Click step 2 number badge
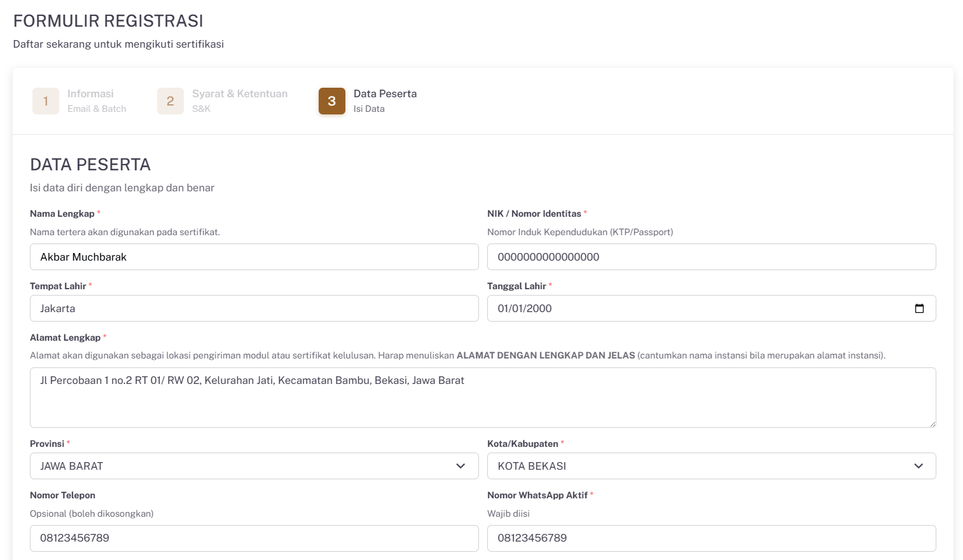 click(170, 101)
